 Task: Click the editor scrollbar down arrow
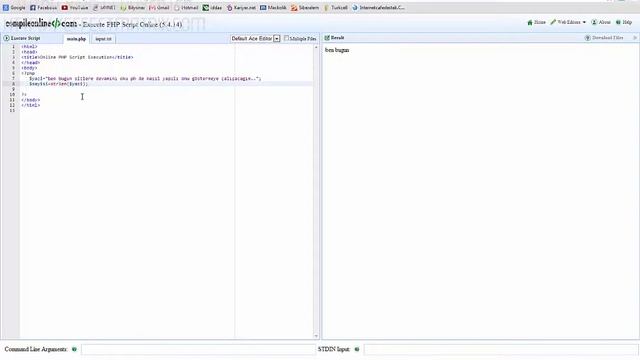pos(316,336)
